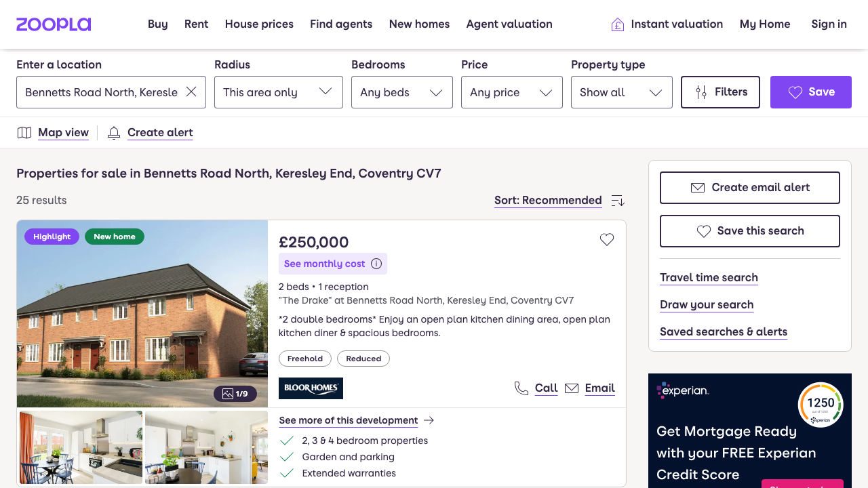The width and height of the screenshot is (868, 488).
Task: Click the bell icon next to Create alert
Action: tap(113, 133)
